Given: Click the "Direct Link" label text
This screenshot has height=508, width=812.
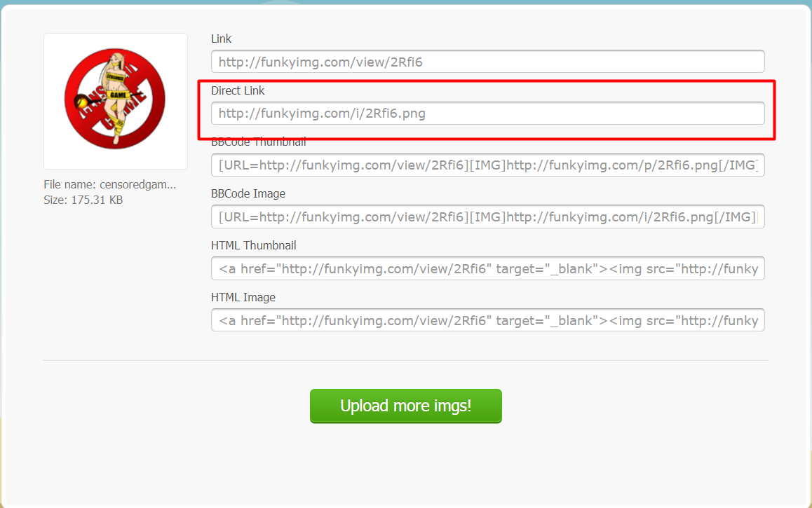Looking at the screenshot, I should pyautogui.click(x=238, y=91).
